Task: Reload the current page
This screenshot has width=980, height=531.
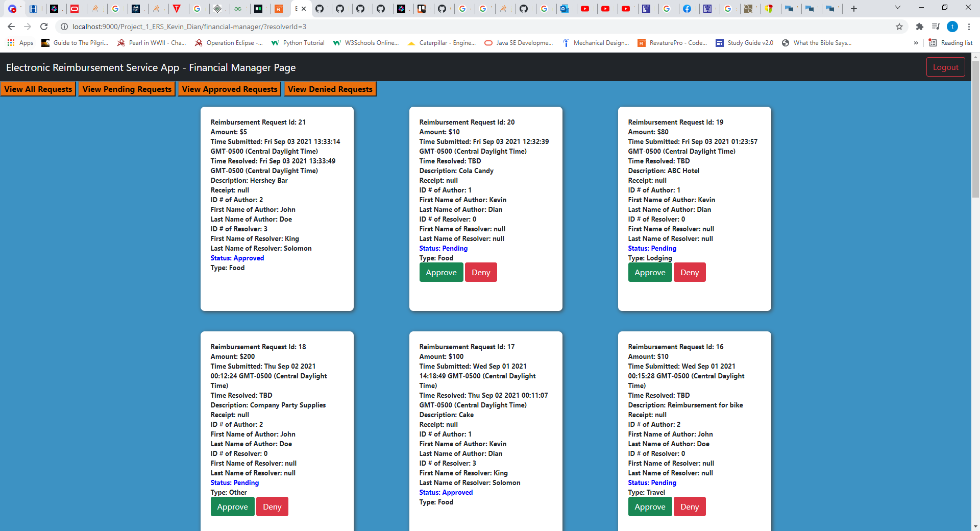Action: coord(44,27)
